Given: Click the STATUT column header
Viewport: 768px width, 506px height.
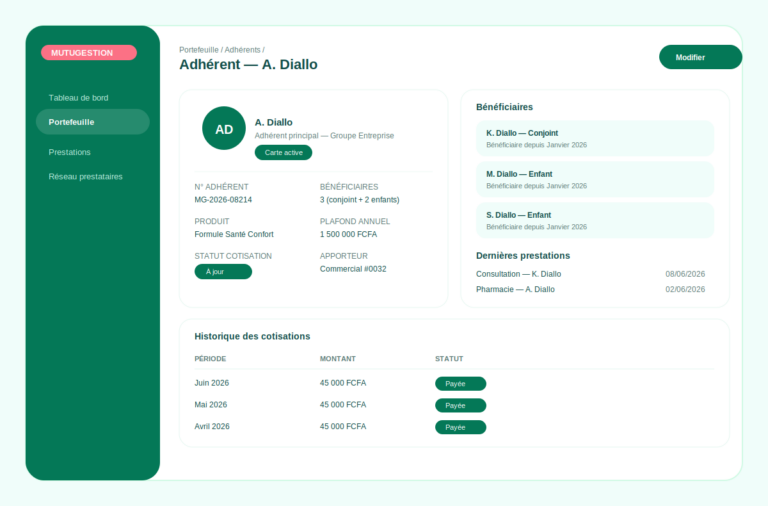Looking at the screenshot, I should pyautogui.click(x=449, y=359).
